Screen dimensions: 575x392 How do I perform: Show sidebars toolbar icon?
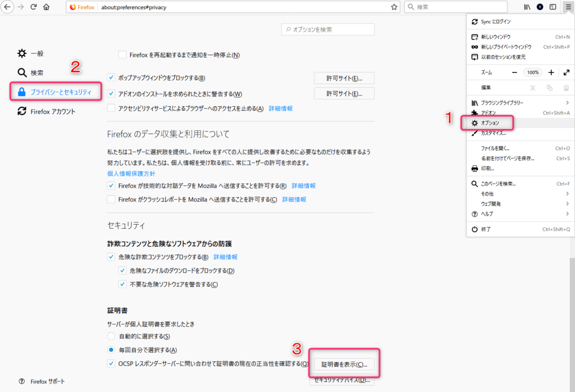tap(553, 7)
